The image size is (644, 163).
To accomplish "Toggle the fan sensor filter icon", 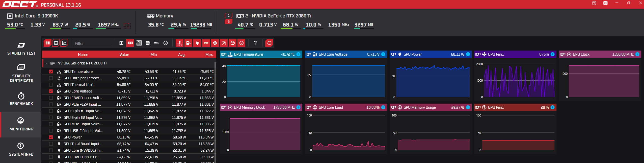I will [x=215, y=43].
